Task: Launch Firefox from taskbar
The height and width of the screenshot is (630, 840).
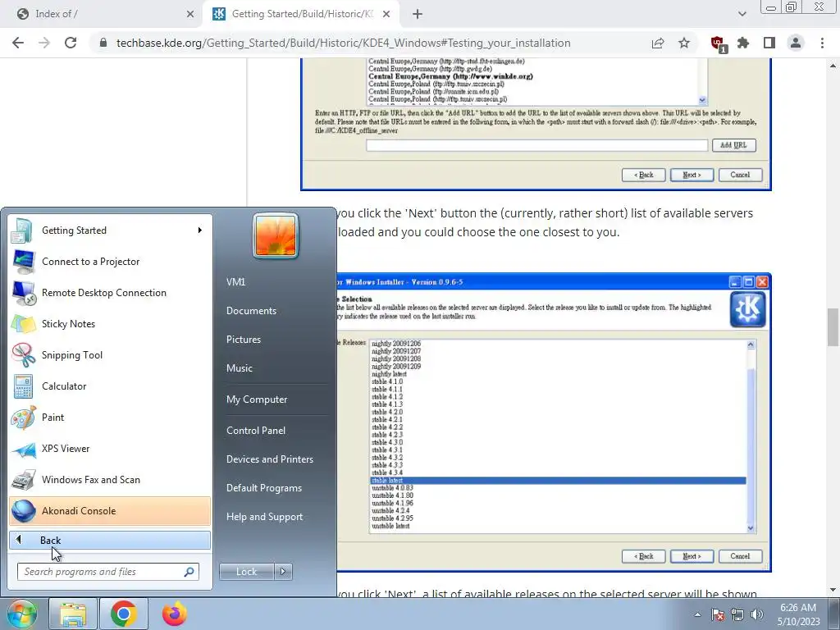Action: tap(175, 614)
